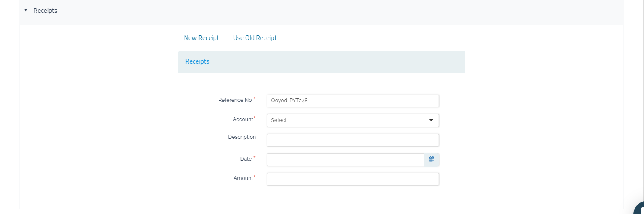Click the Qoyod-PYT248 reference text
644x214 pixels.
[x=289, y=101]
